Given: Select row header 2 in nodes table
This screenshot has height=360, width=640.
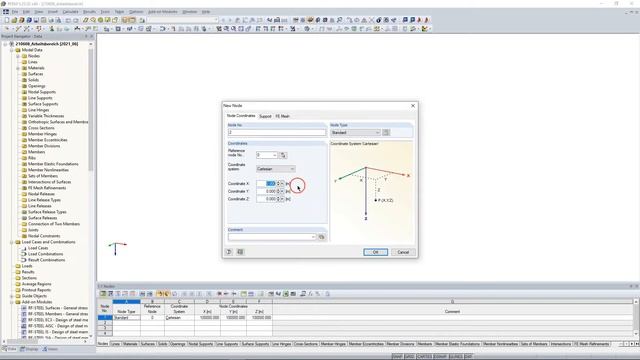Looking at the screenshot, I should tap(105, 323).
